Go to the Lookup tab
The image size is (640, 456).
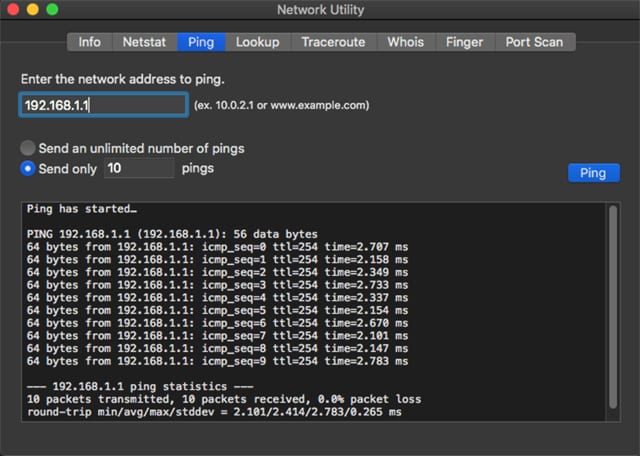coord(257,42)
